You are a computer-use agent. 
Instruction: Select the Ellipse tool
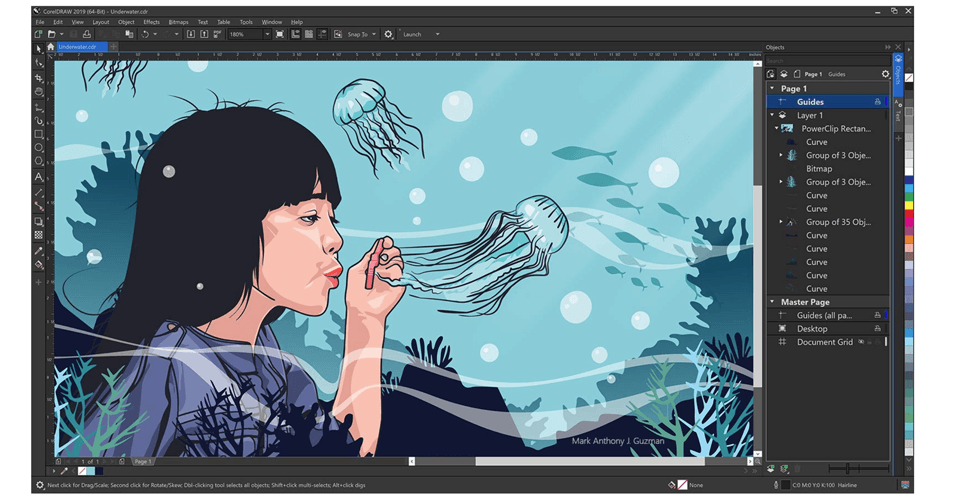click(x=39, y=147)
